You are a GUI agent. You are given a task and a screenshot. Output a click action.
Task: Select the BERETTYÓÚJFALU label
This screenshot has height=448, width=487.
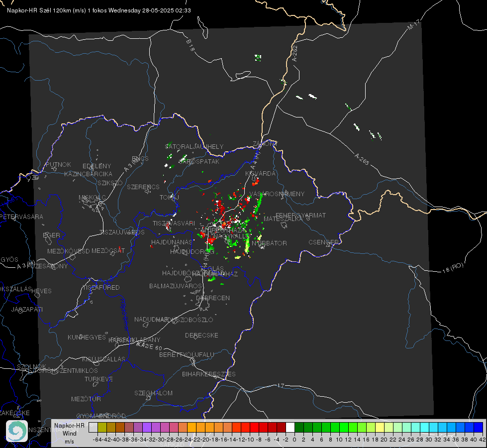(x=187, y=355)
